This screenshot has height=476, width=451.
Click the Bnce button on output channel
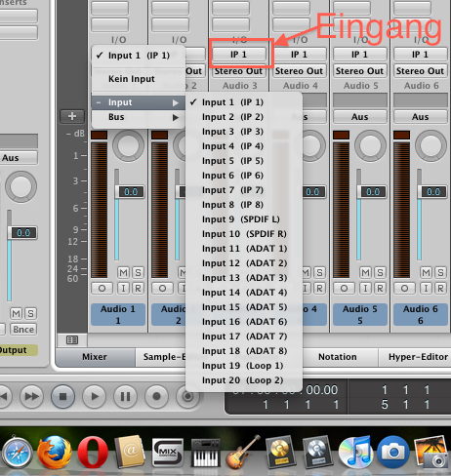(x=23, y=330)
